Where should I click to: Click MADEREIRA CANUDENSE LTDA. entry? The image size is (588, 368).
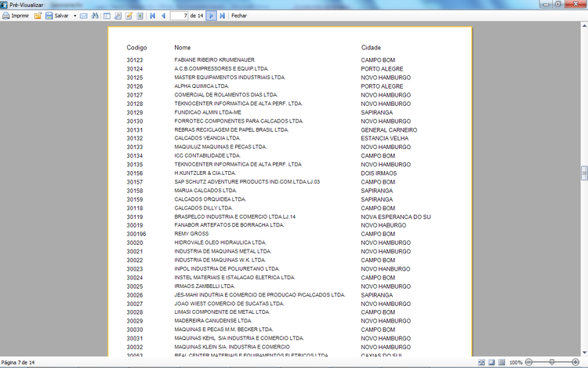coord(213,321)
